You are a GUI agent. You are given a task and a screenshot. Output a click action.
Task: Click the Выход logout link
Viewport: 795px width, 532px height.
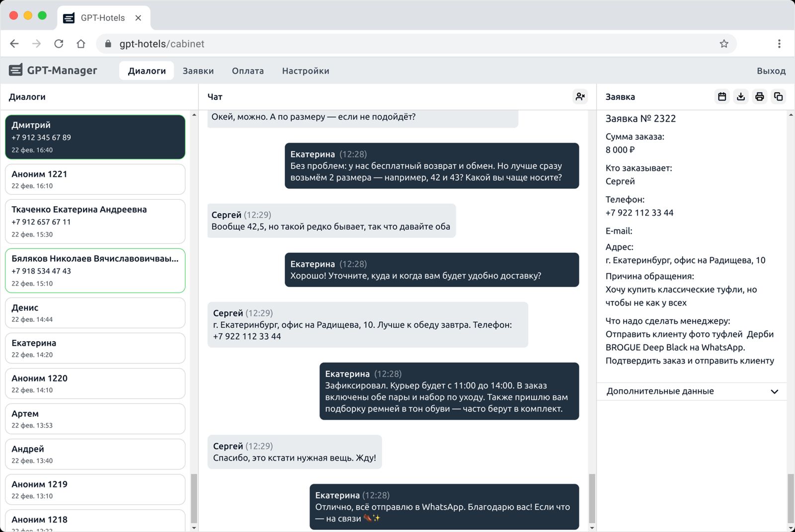coord(771,71)
